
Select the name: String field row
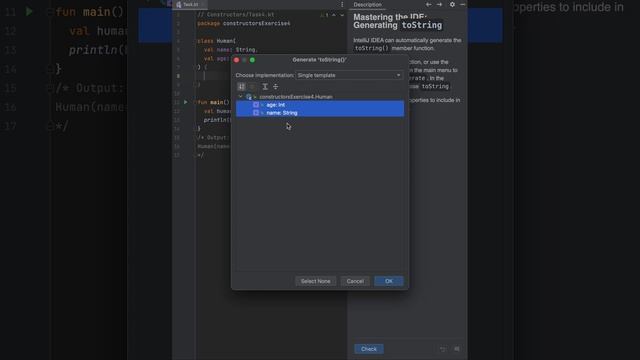click(x=320, y=113)
